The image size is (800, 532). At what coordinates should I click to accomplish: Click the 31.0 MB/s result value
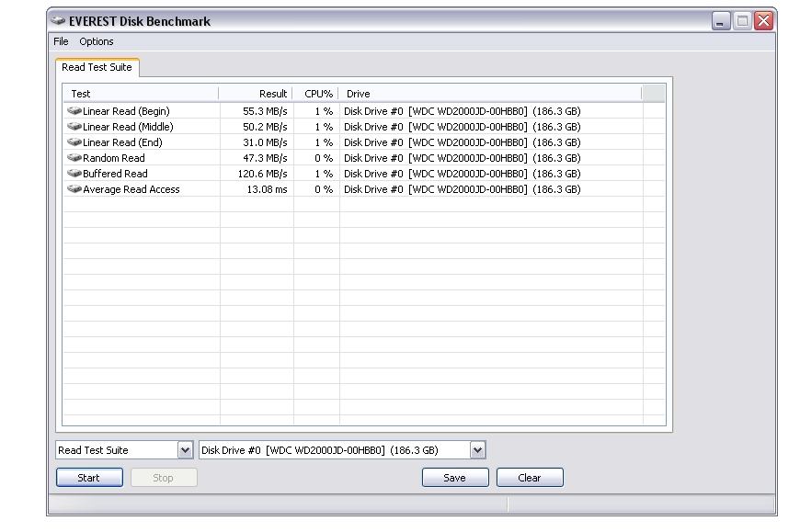[x=265, y=142]
